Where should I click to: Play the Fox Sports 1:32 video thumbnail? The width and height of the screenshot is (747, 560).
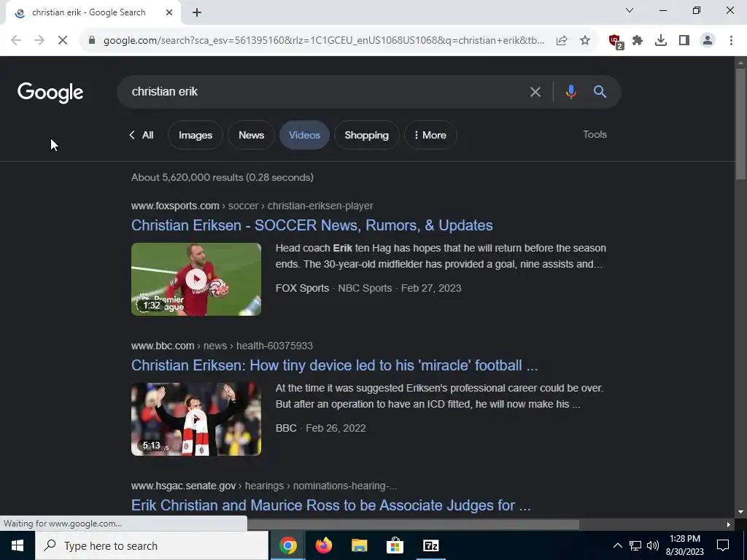point(196,279)
